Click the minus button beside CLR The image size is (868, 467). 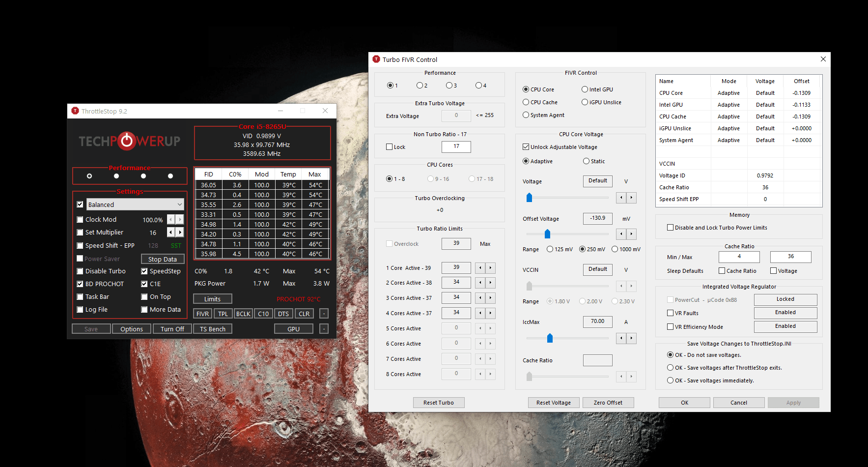click(324, 314)
